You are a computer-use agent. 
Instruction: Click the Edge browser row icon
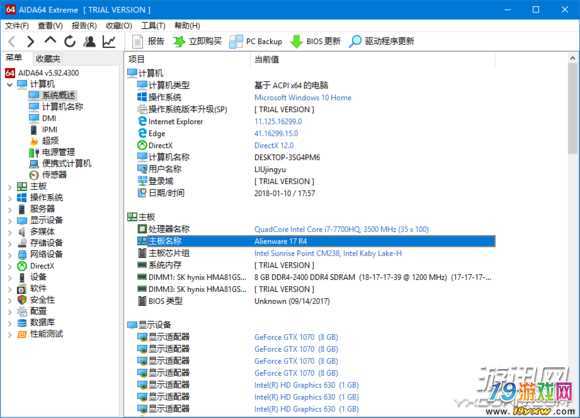click(142, 133)
